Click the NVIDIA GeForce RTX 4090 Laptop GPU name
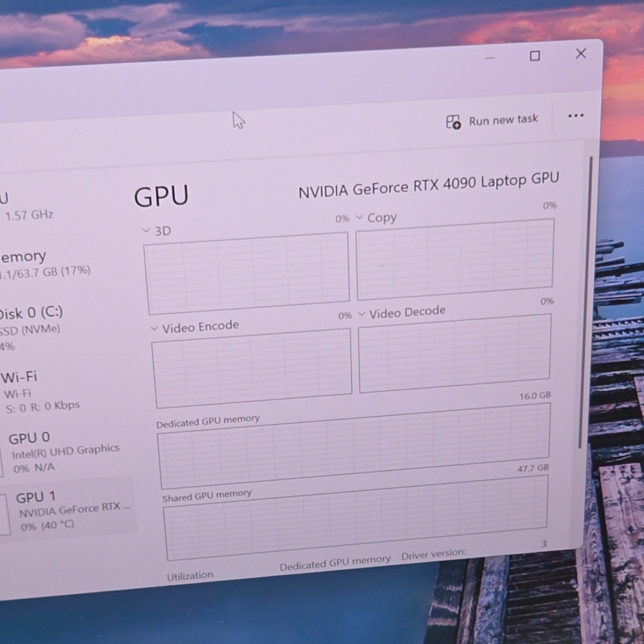 coord(429,185)
